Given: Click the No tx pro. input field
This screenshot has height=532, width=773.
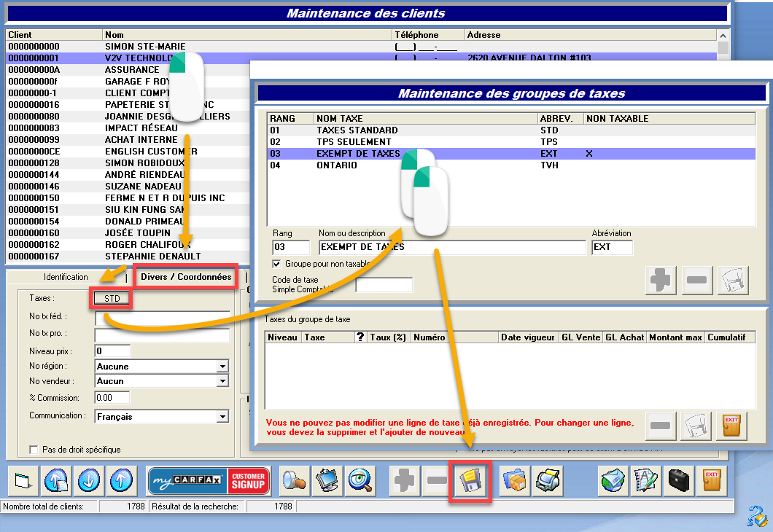Looking at the screenshot, I should (162, 335).
